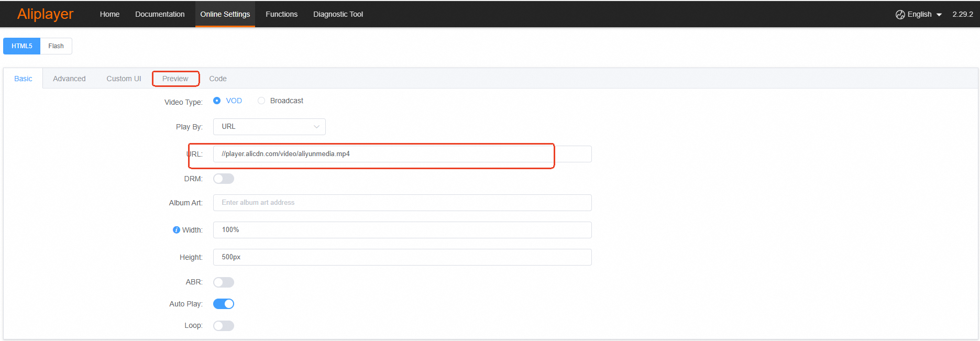Select the Flash player button
Viewport: 980px width, 341px height.
tap(56, 46)
